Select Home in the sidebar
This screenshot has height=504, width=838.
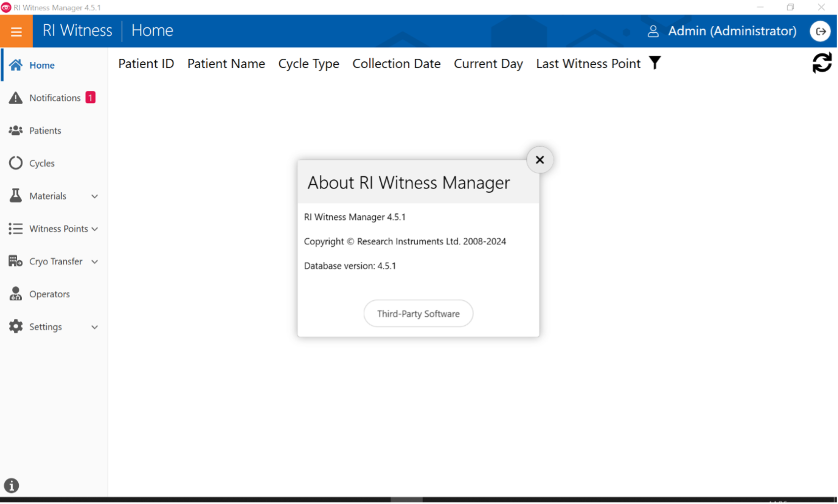click(x=42, y=65)
